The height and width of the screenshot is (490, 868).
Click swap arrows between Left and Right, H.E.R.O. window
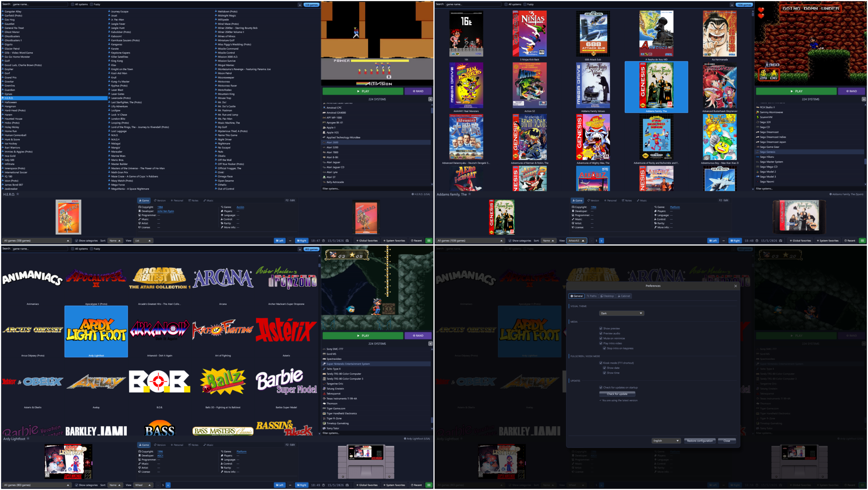point(290,241)
